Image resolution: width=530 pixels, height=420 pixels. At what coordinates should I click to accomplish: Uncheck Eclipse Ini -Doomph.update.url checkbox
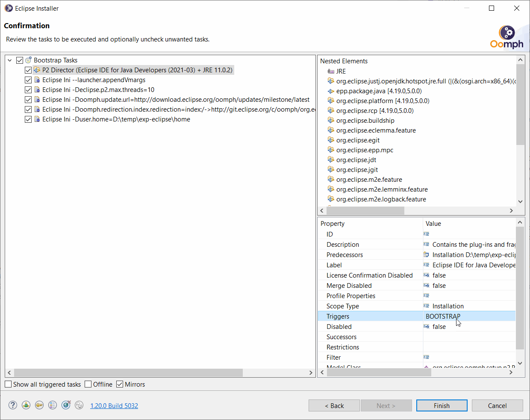[28, 100]
